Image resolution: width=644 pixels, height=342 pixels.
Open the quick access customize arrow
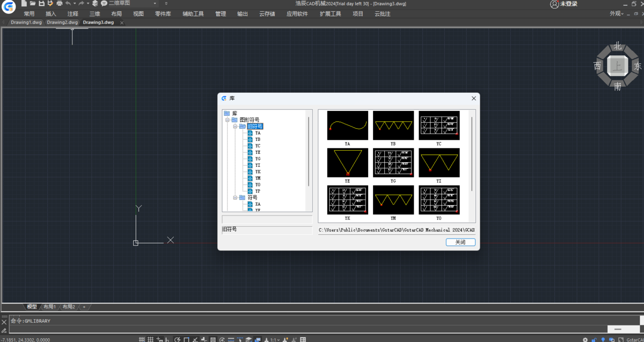[x=166, y=3]
